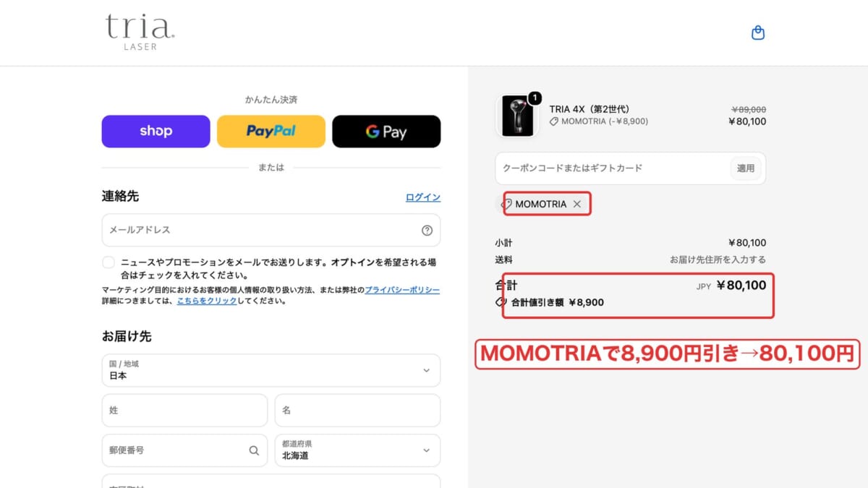Click the tag icon beside 合計値引き額
This screenshot has height=488, width=868.
501,302
